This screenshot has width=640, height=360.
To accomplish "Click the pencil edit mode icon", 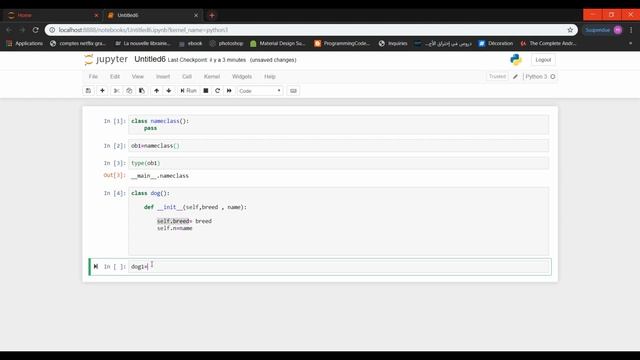I will click(x=516, y=76).
